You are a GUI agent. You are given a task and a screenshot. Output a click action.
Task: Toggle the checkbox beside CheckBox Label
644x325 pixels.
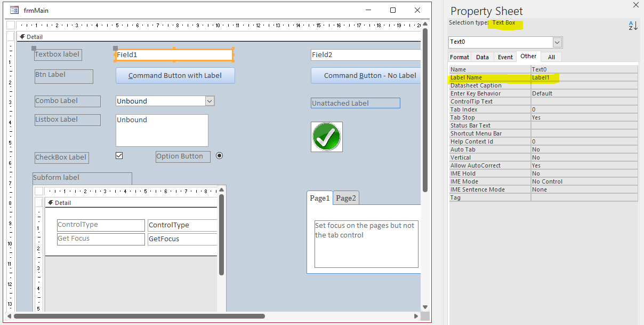(x=119, y=155)
